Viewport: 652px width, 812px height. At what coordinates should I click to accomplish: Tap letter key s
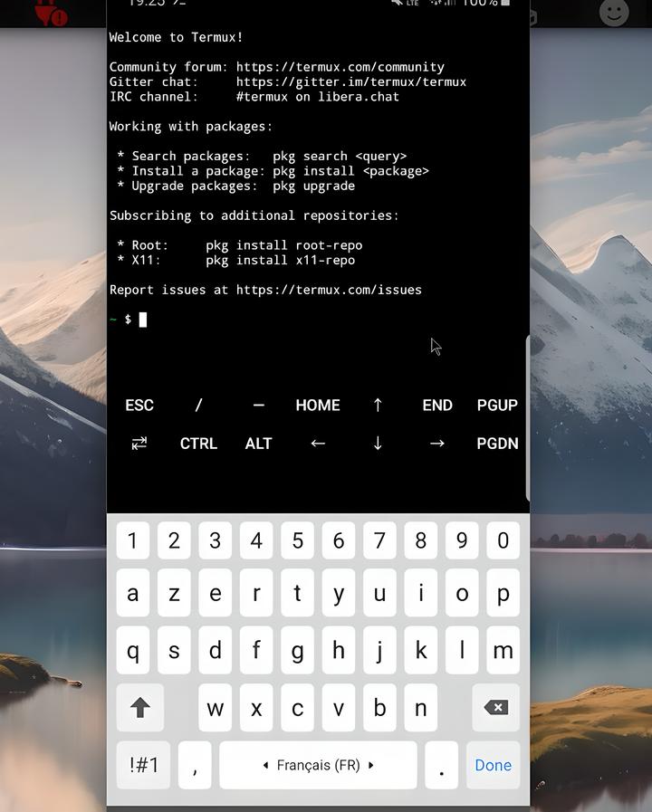(x=174, y=650)
